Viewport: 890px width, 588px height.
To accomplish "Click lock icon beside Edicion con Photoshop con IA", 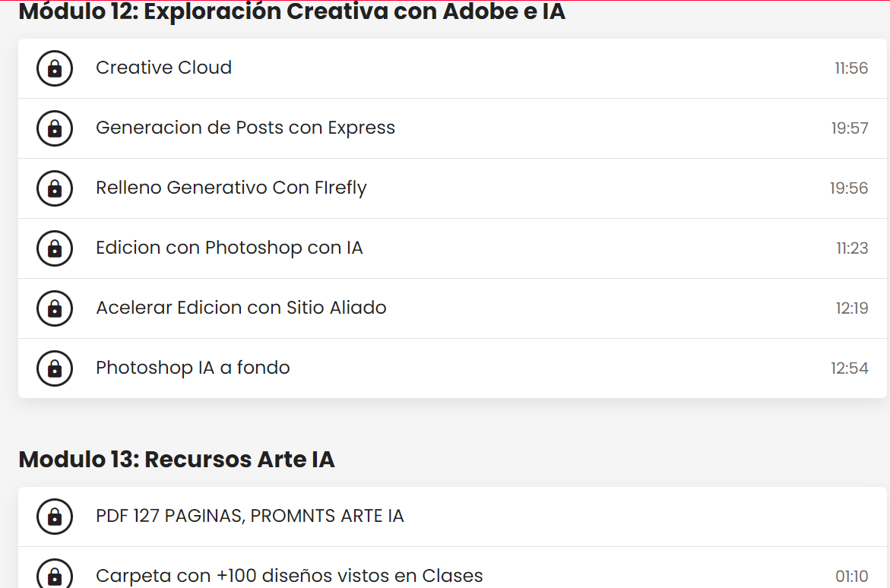I will pyautogui.click(x=55, y=248).
